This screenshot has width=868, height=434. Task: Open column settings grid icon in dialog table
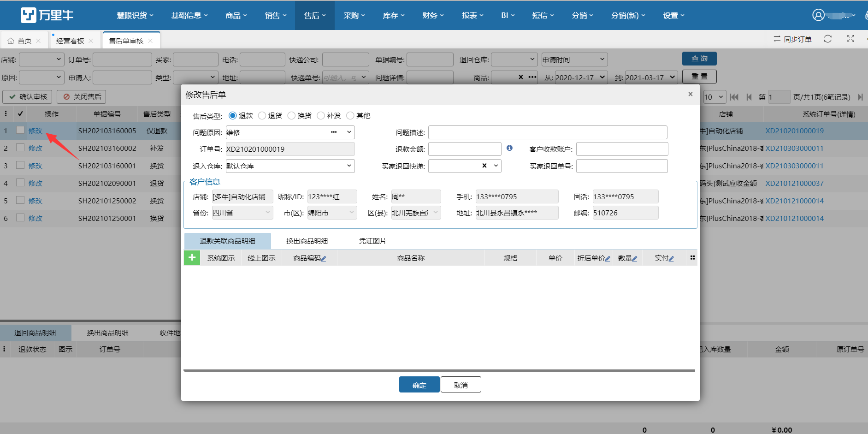point(692,258)
